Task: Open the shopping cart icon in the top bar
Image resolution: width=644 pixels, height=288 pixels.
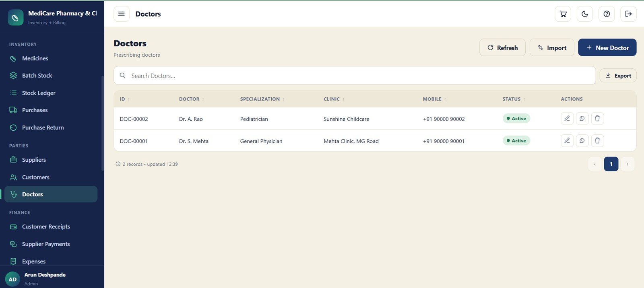Action: tap(563, 14)
